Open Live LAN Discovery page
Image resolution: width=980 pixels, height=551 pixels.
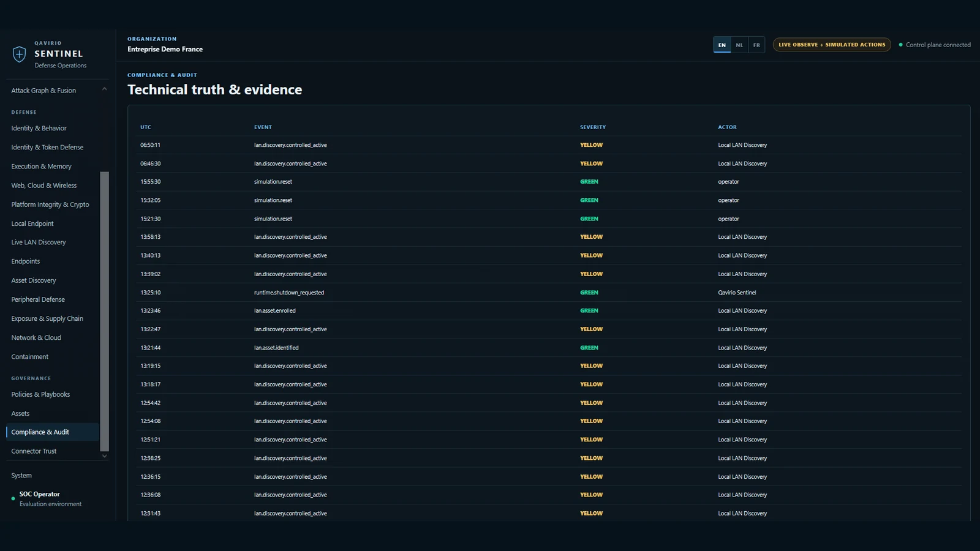[39, 242]
